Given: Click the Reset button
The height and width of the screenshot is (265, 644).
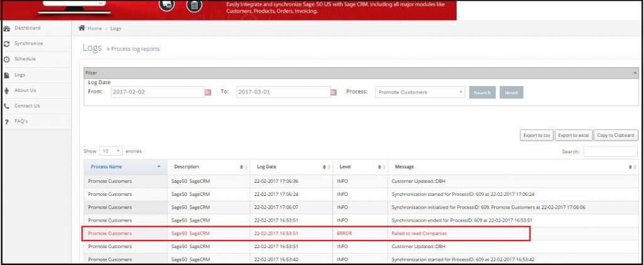Looking at the screenshot, I should click(511, 92).
